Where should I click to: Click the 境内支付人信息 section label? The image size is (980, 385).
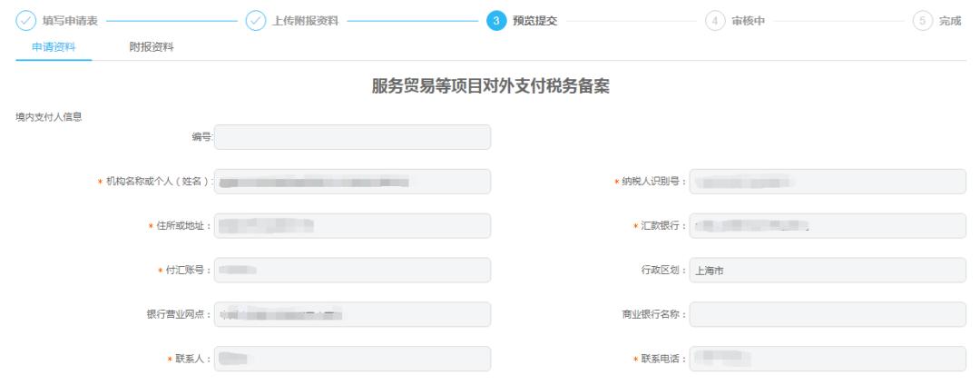(49, 116)
